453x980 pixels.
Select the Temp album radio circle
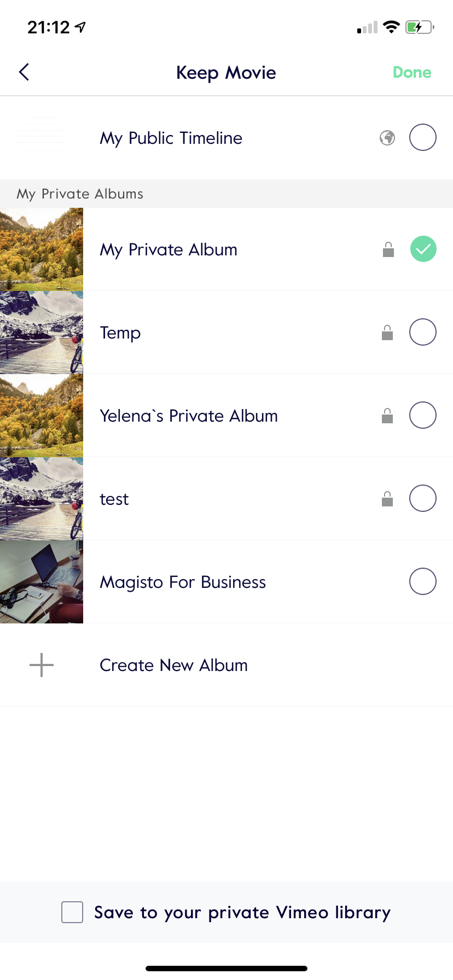[x=423, y=332]
